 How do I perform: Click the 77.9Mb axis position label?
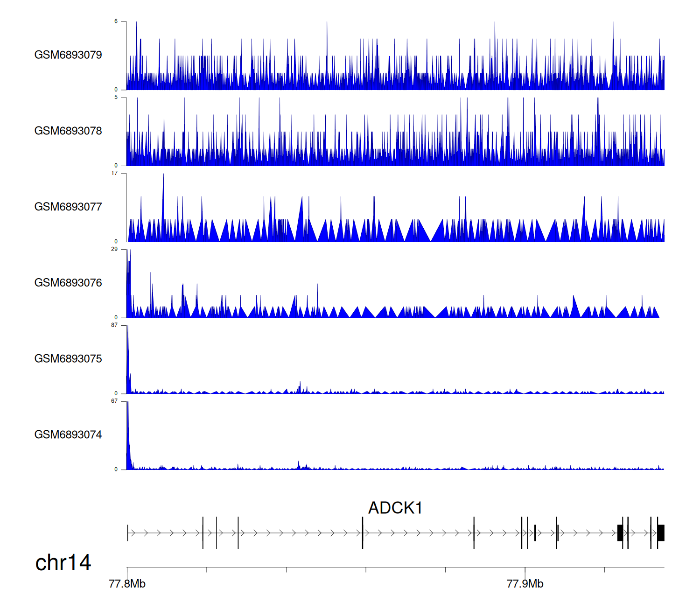coord(525,584)
